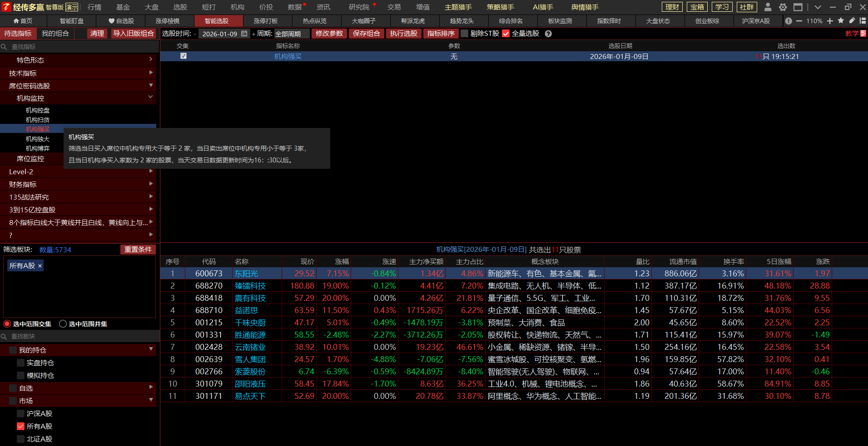Tick the 沪深A股 market checkbox

(20, 414)
